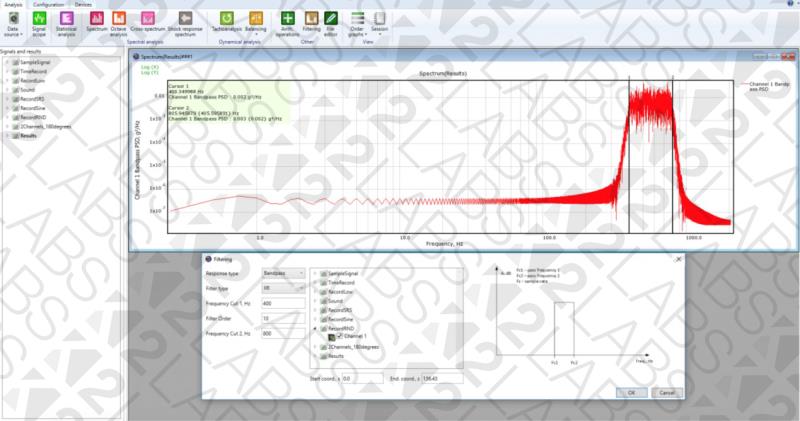Screen dimensions: 800x421
Task: Confirm the Filtering dialog with OK
Action: [632, 393]
